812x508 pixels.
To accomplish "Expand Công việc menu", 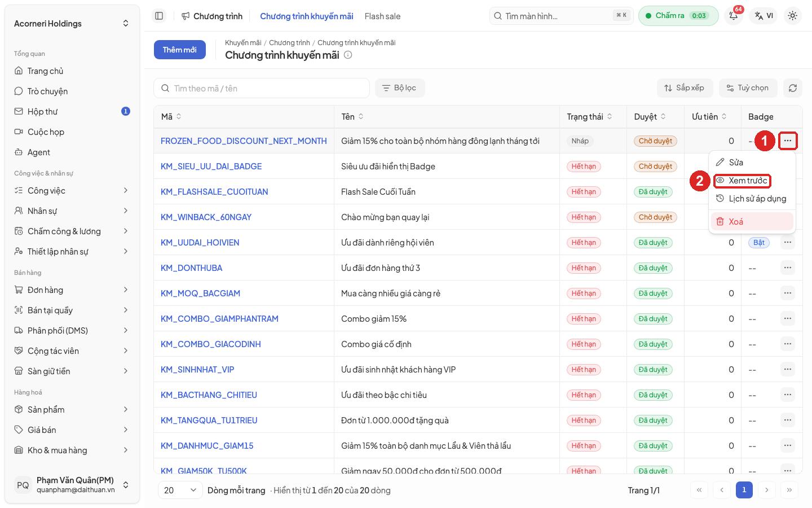I will [x=72, y=191].
